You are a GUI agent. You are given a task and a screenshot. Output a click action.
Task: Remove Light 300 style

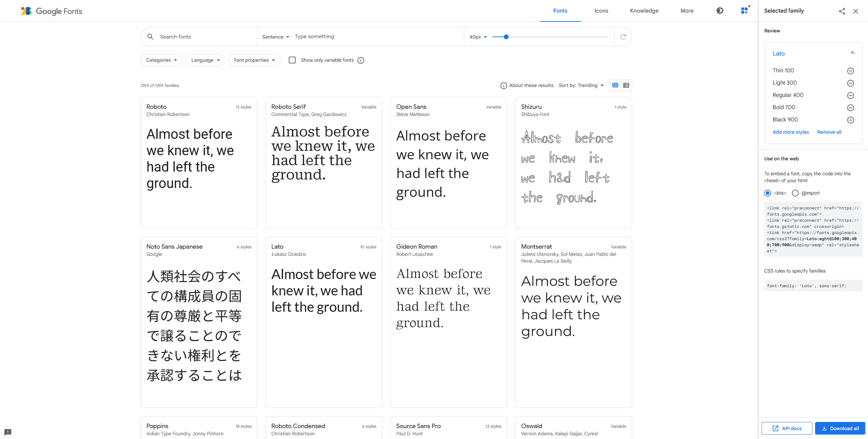tap(851, 83)
